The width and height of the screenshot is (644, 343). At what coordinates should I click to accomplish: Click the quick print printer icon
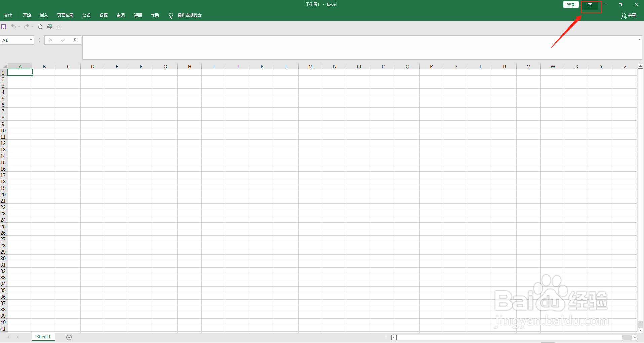49,27
